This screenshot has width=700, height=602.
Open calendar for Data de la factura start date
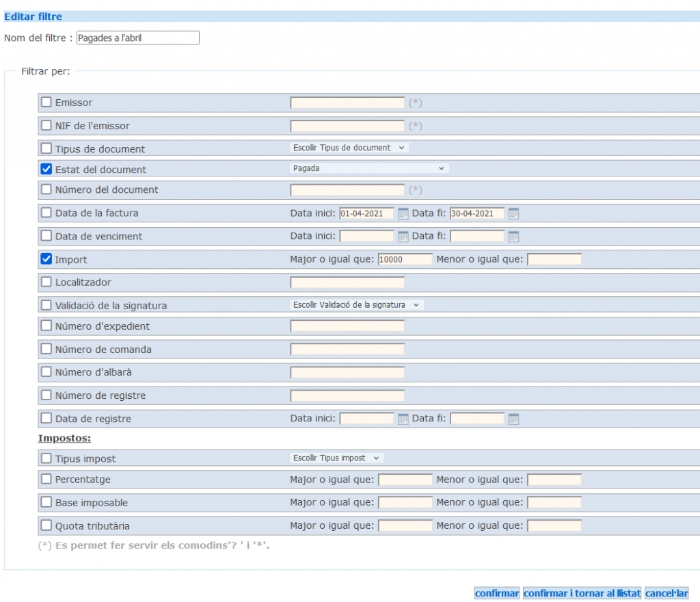point(403,213)
